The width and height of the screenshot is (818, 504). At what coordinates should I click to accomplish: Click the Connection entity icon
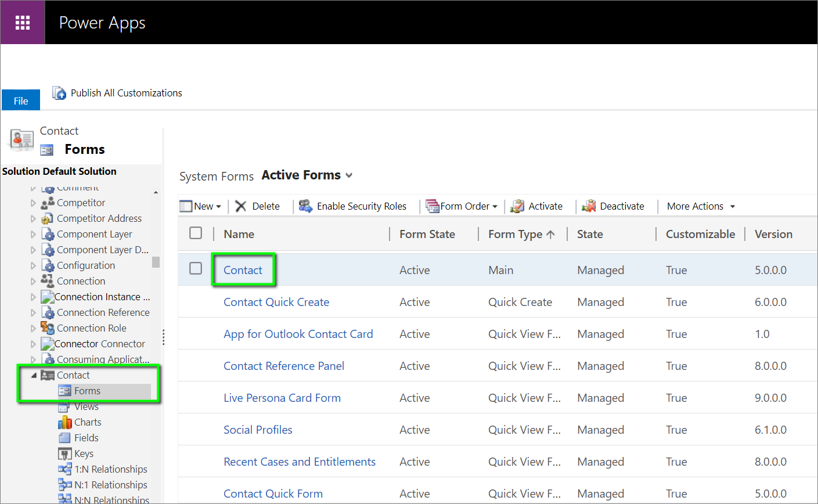(x=48, y=281)
